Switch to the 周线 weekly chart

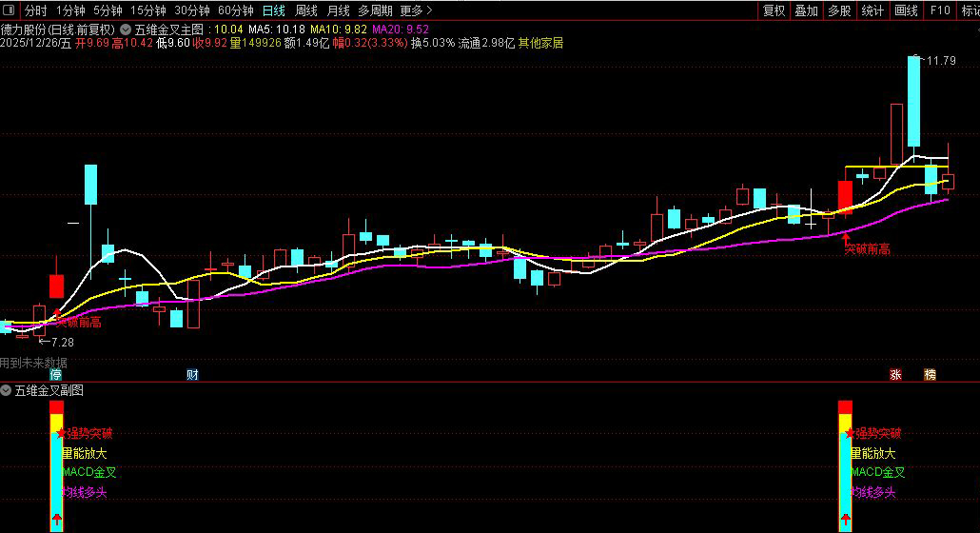(306, 10)
